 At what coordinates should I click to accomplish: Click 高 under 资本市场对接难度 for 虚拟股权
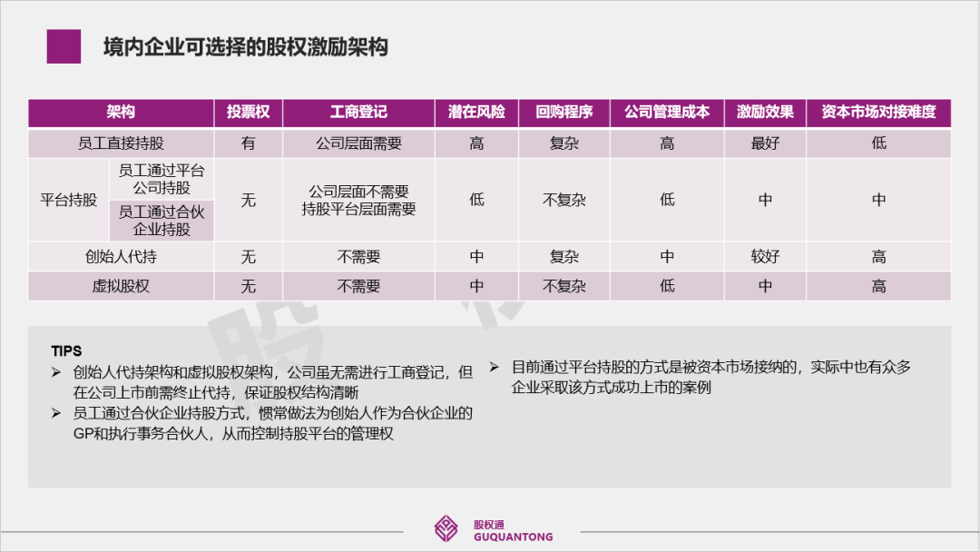[878, 286]
